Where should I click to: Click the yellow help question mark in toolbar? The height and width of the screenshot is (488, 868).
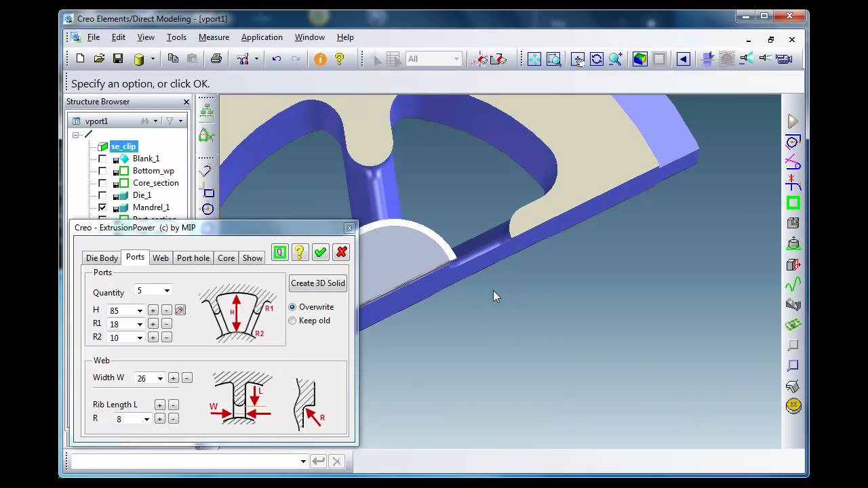pyautogui.click(x=340, y=59)
